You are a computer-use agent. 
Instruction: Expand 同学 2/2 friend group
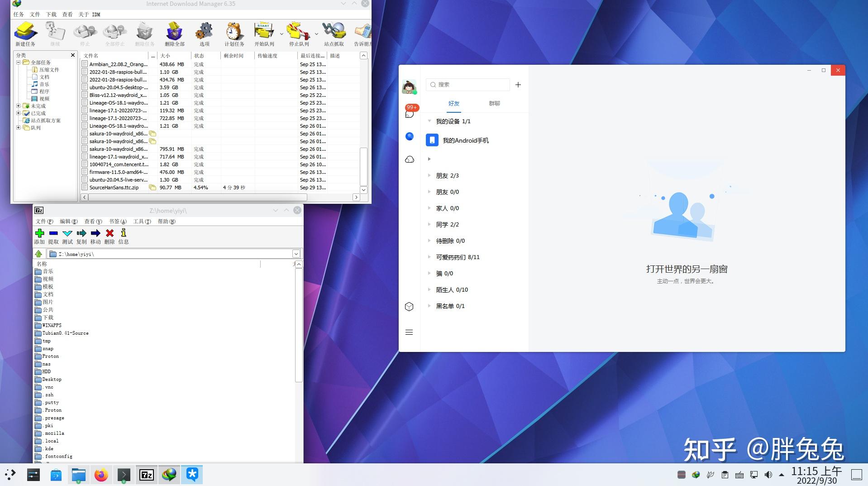pos(429,224)
